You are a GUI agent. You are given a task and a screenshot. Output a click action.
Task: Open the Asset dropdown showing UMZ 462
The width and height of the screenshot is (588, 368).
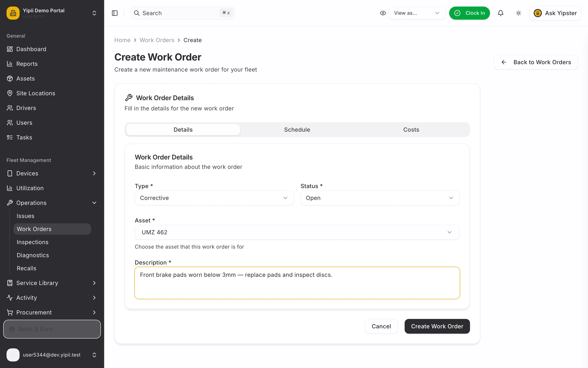tap(297, 232)
